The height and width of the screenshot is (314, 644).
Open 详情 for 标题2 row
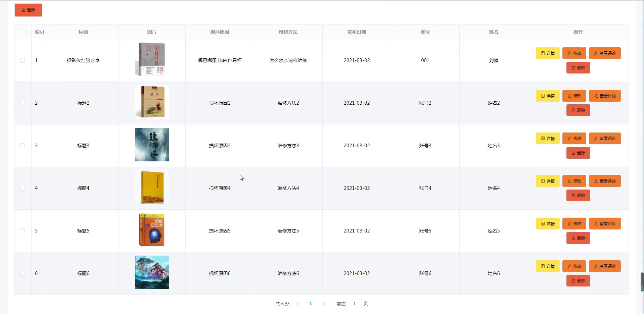pyautogui.click(x=548, y=96)
